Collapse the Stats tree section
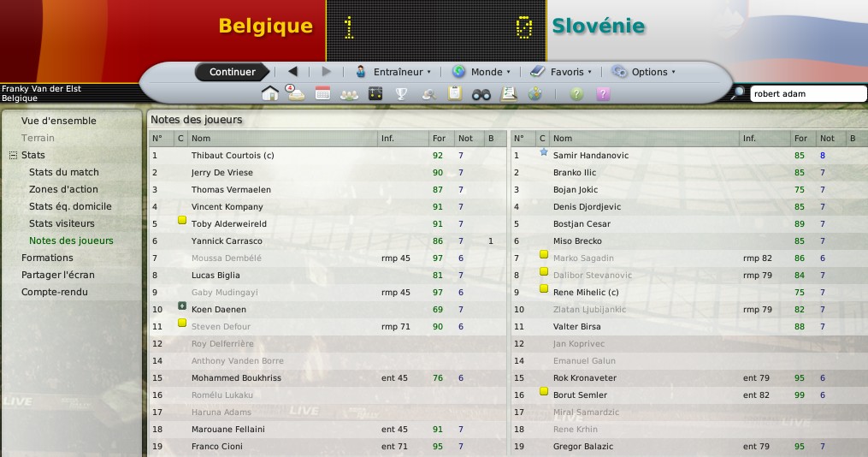868x457 pixels. 14,156
